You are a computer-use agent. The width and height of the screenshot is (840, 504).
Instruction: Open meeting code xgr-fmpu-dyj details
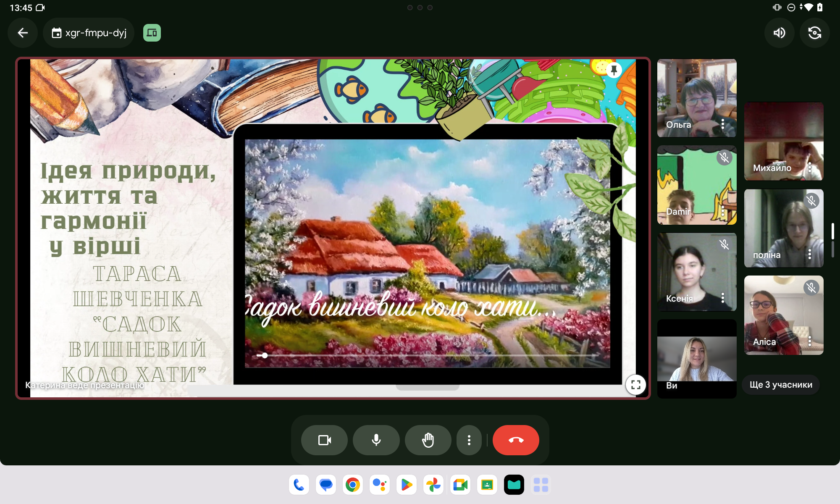(89, 33)
